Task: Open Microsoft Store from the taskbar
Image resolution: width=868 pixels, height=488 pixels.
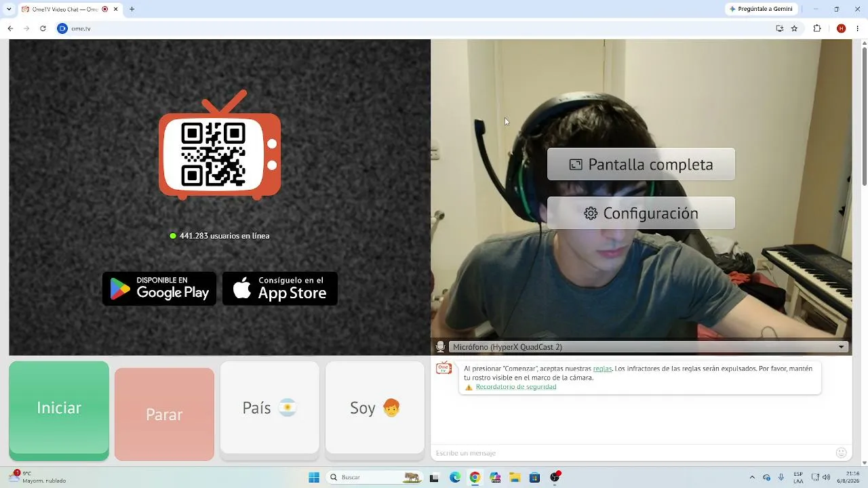Action: [534, 477]
